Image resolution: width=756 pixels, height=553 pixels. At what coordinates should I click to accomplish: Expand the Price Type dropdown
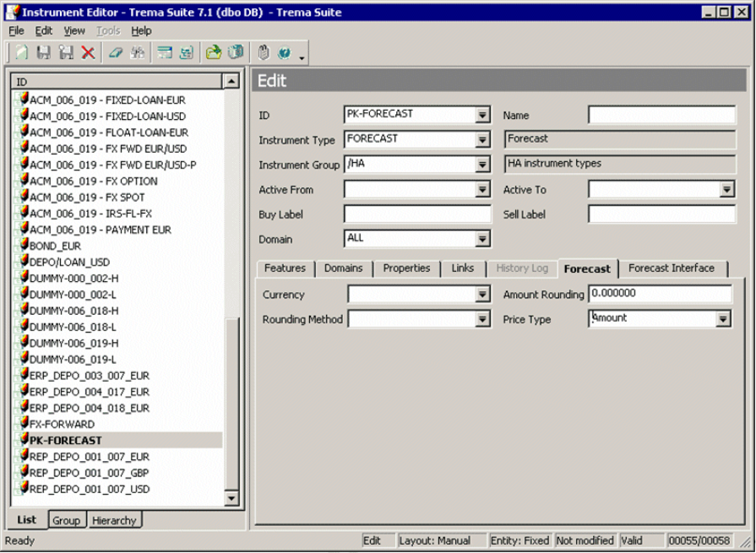723,319
